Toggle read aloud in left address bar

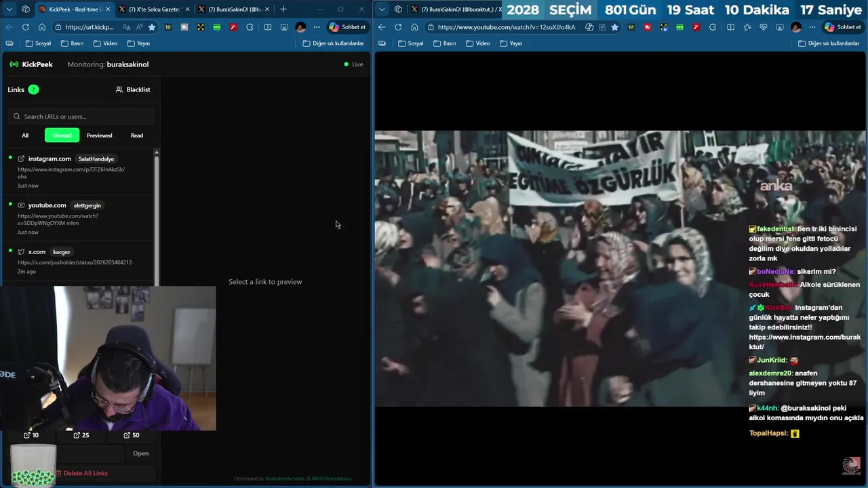click(x=140, y=27)
